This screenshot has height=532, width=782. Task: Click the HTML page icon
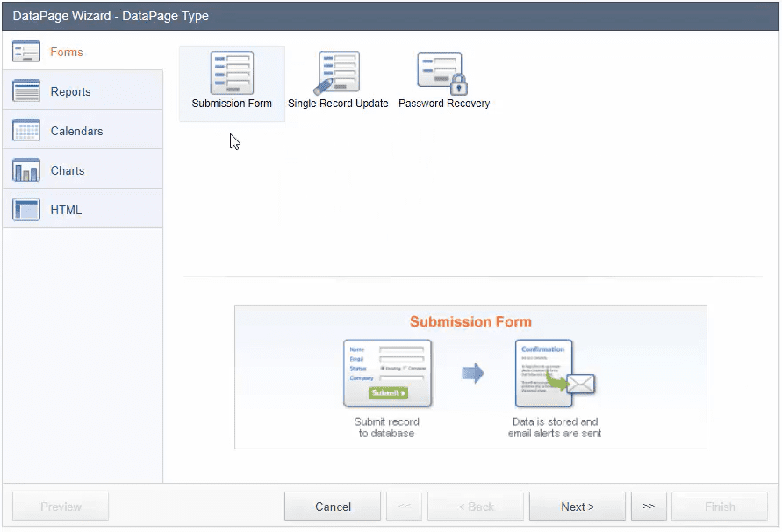click(26, 210)
